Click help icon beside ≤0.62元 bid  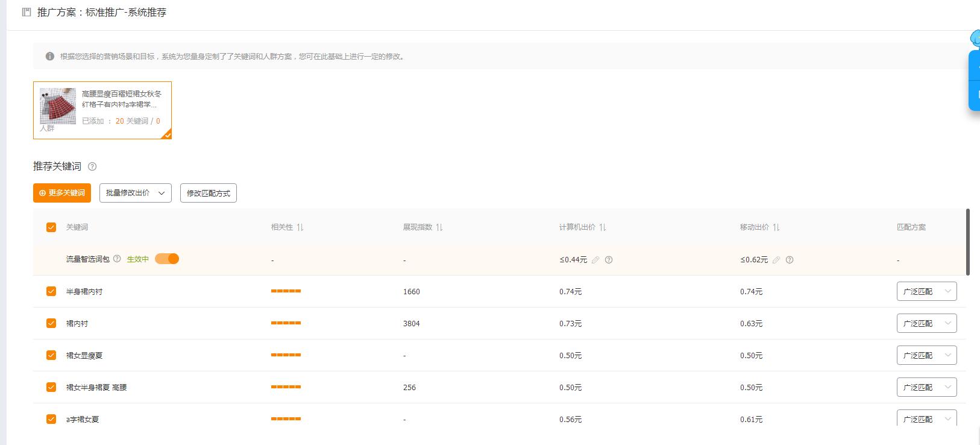click(790, 260)
